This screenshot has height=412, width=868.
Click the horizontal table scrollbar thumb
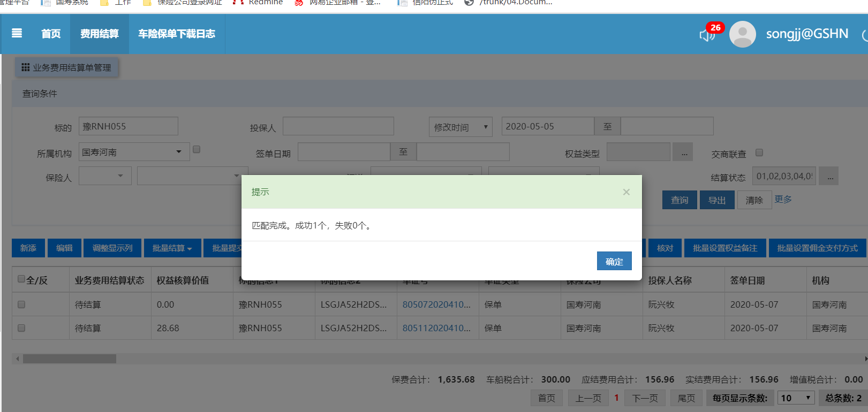click(70, 358)
